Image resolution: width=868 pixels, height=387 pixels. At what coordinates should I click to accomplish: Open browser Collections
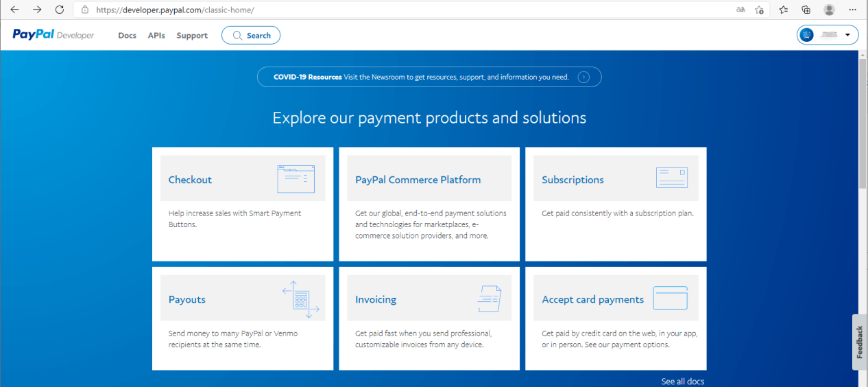coord(806,10)
